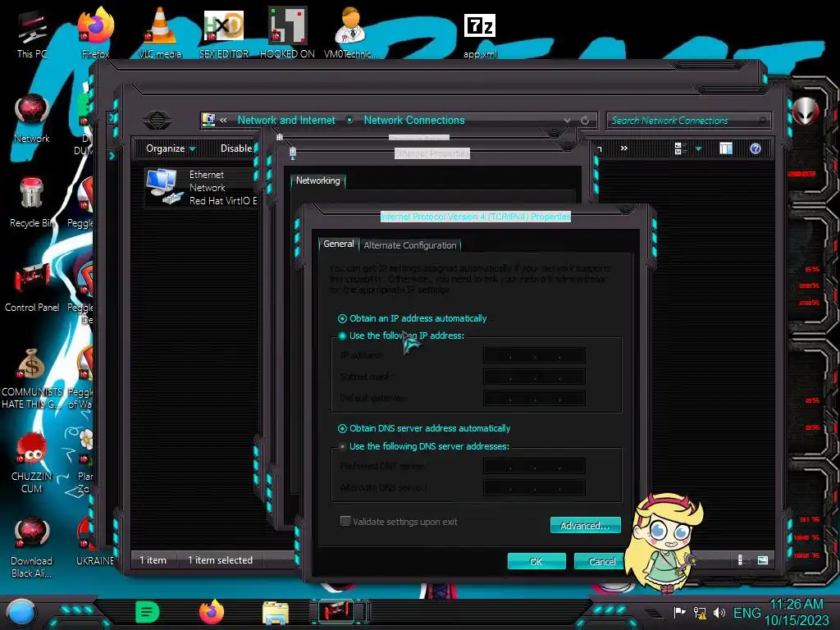Select the active Control Panel taskbar button
The image size is (840, 630).
[x=336, y=611]
